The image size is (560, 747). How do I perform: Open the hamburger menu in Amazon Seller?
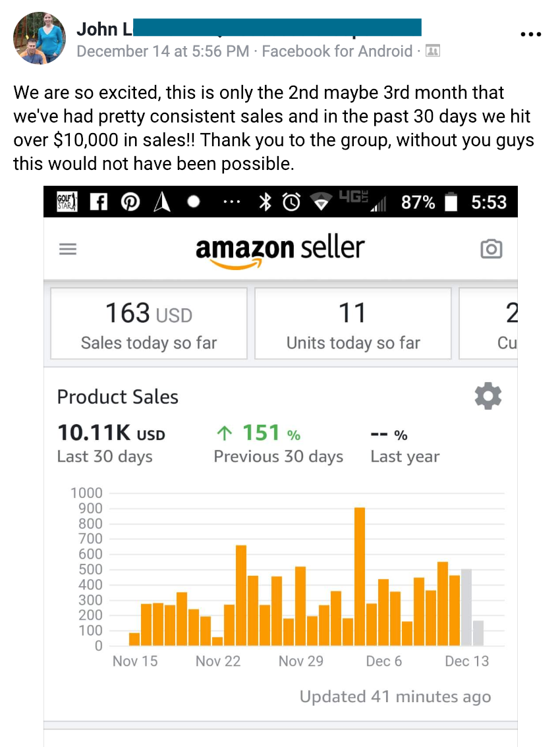coord(68,249)
